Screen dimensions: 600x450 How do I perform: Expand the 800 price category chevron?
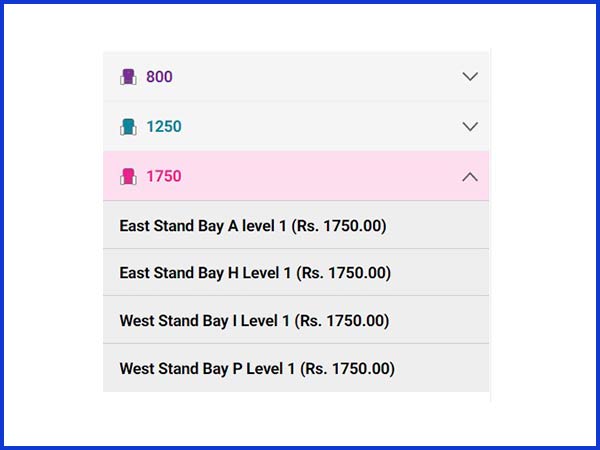[x=470, y=77]
